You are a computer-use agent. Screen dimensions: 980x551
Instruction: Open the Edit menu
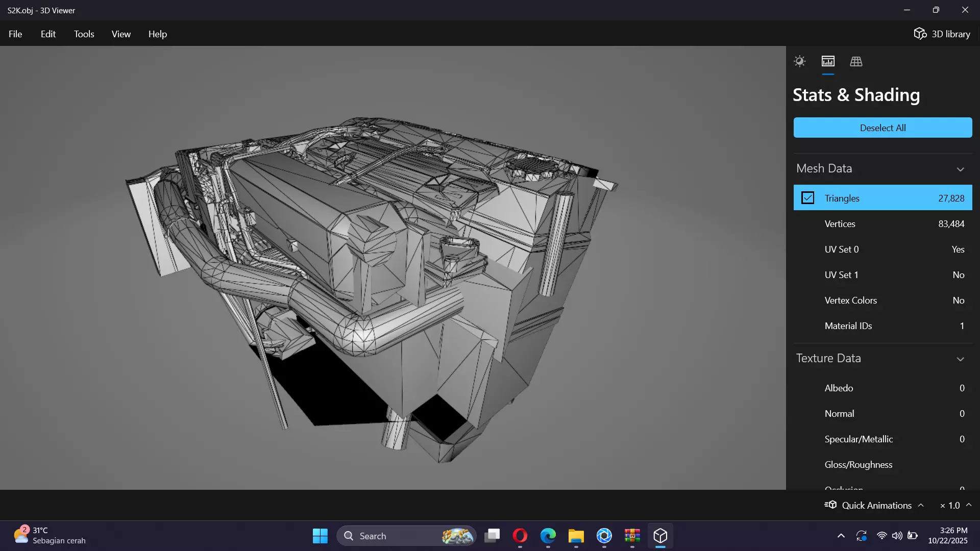tap(48, 34)
